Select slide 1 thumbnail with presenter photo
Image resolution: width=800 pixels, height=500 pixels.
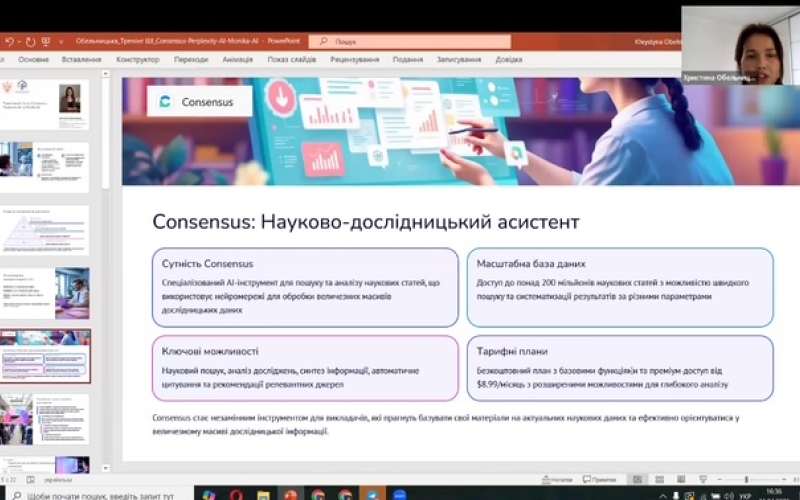pos(45,104)
